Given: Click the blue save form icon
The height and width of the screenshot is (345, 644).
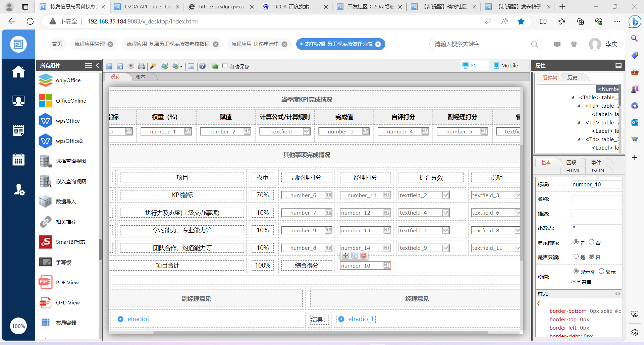Looking at the screenshot, I should (109, 66).
